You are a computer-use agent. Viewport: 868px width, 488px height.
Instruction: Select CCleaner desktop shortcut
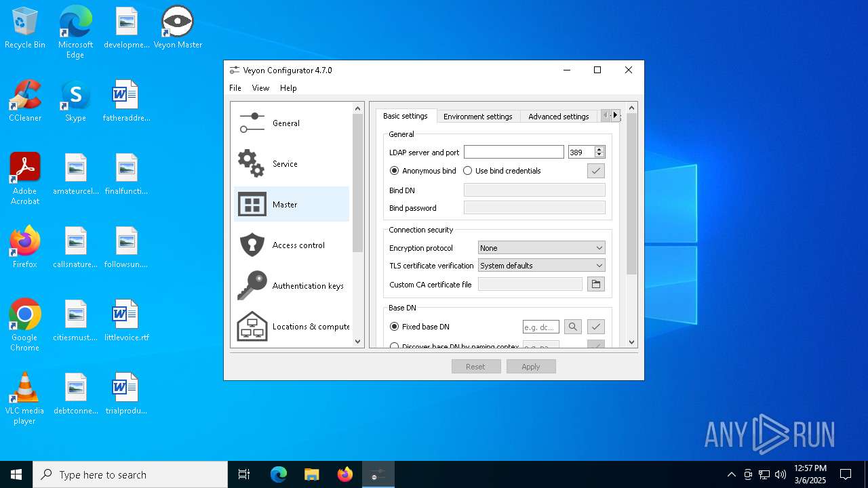[x=25, y=101]
